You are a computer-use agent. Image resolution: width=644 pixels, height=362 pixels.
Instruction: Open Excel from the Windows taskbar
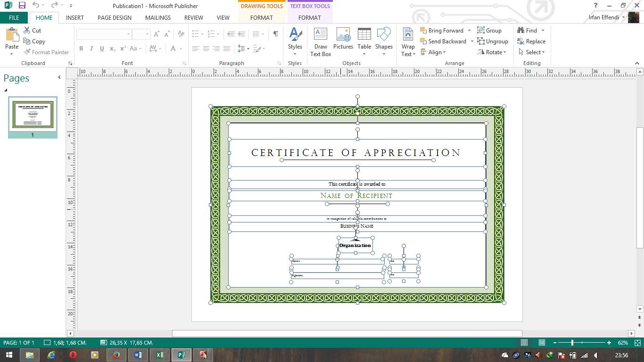(x=160, y=355)
